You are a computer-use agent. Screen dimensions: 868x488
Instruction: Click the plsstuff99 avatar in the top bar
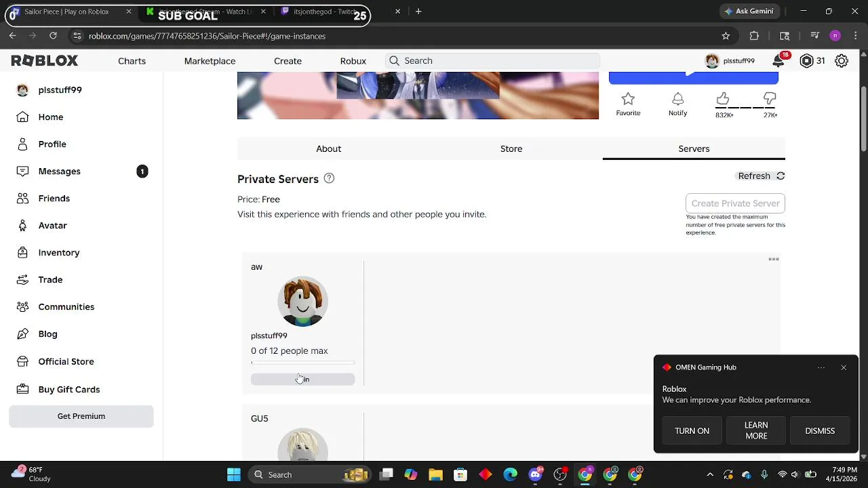point(712,61)
